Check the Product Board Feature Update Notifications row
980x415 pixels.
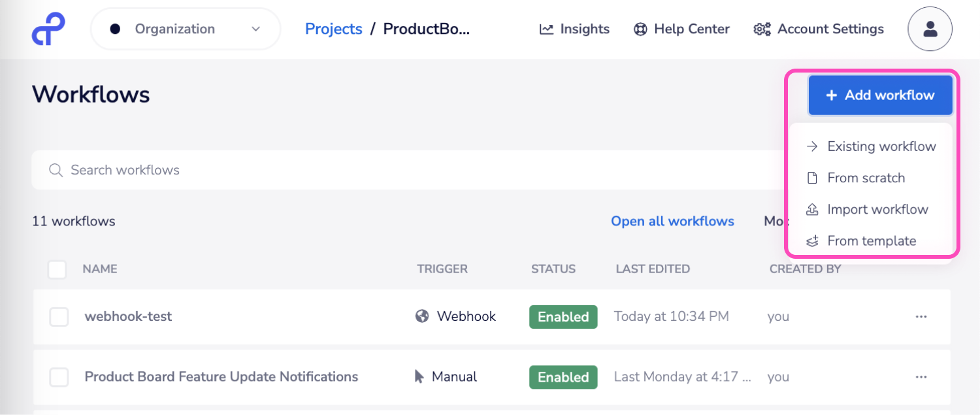click(59, 376)
